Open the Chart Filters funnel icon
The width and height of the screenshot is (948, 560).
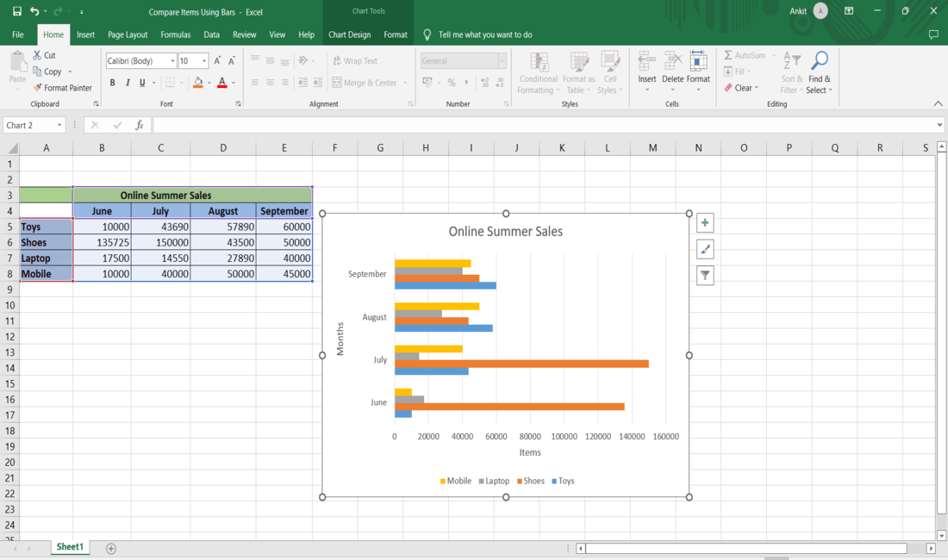click(x=705, y=276)
